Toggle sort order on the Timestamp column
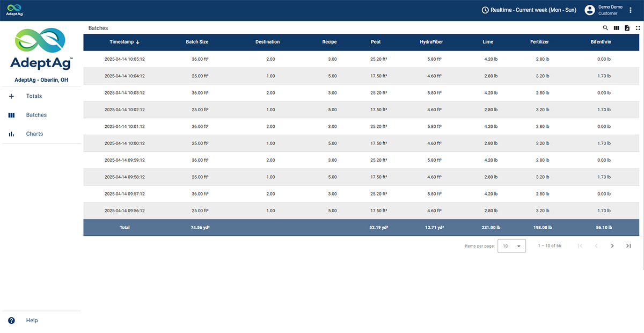This screenshot has height=333, width=644. coord(125,42)
